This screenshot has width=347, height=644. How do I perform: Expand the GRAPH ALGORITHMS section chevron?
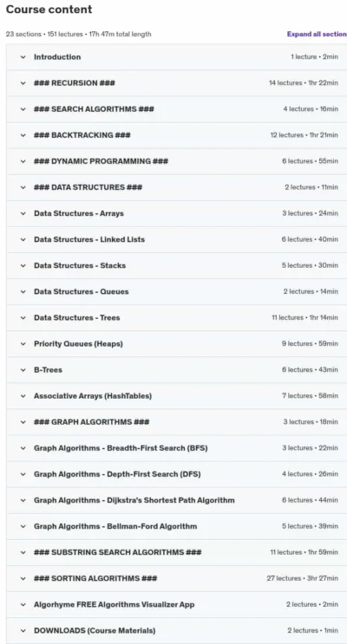23,422
